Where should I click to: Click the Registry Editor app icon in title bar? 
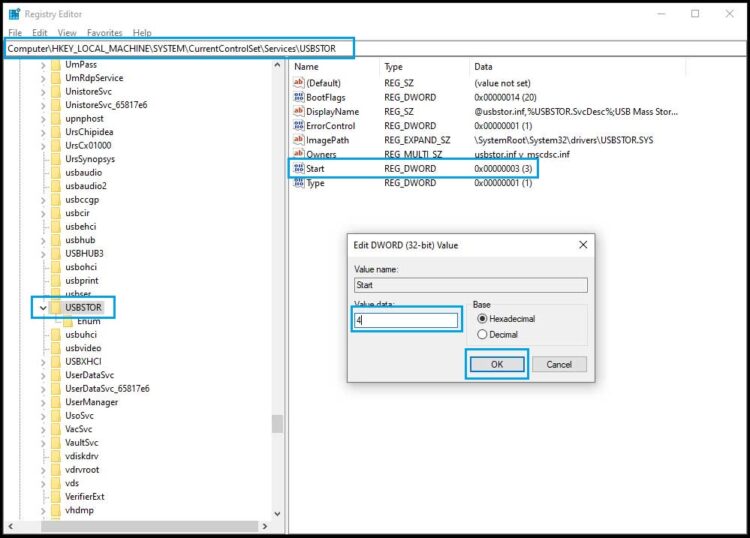(x=14, y=14)
